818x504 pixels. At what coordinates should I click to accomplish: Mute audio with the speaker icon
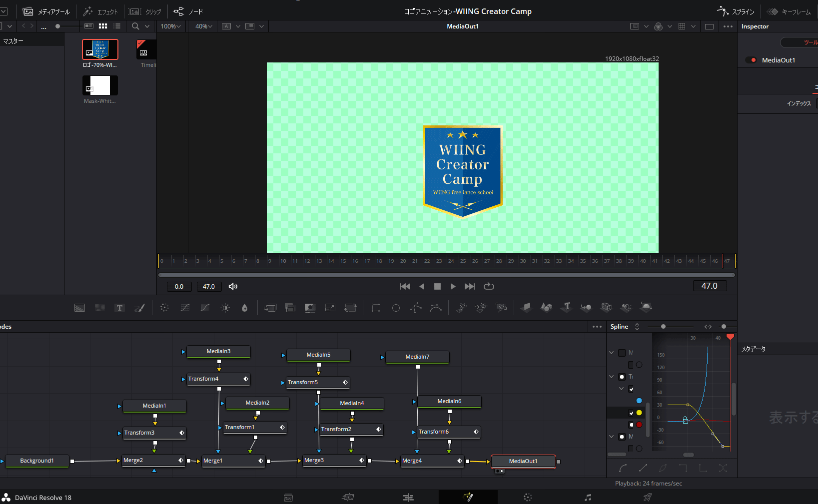point(233,286)
